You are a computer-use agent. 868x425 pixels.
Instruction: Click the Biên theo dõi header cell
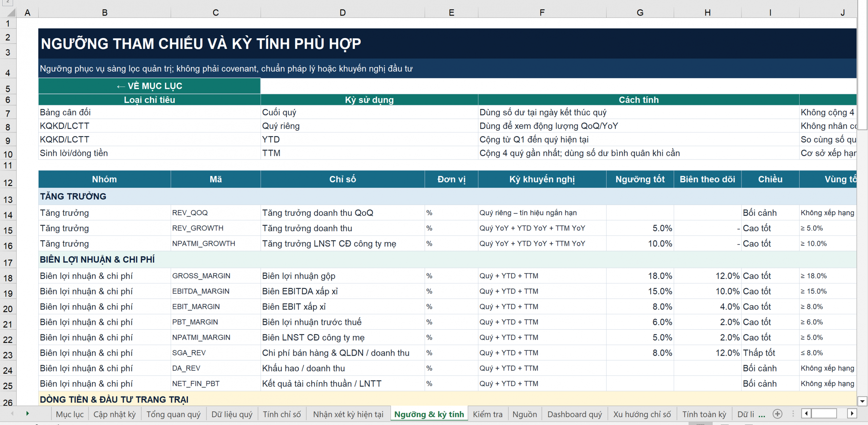(x=708, y=179)
